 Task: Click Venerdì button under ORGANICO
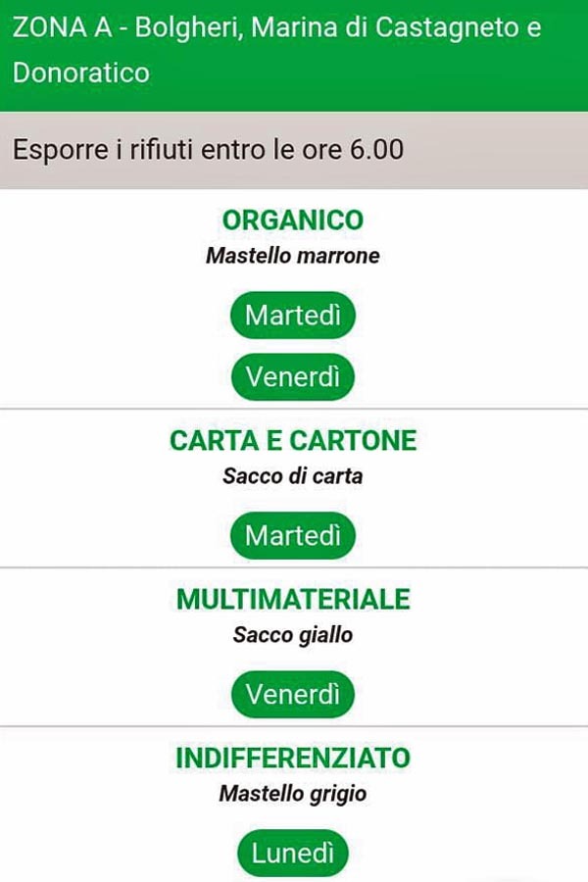(x=293, y=377)
